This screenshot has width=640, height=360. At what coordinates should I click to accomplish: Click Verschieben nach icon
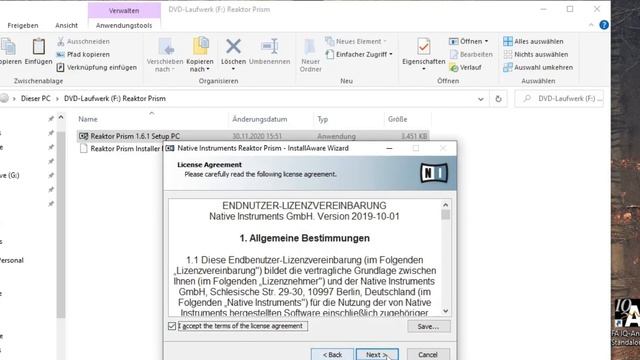[167, 47]
